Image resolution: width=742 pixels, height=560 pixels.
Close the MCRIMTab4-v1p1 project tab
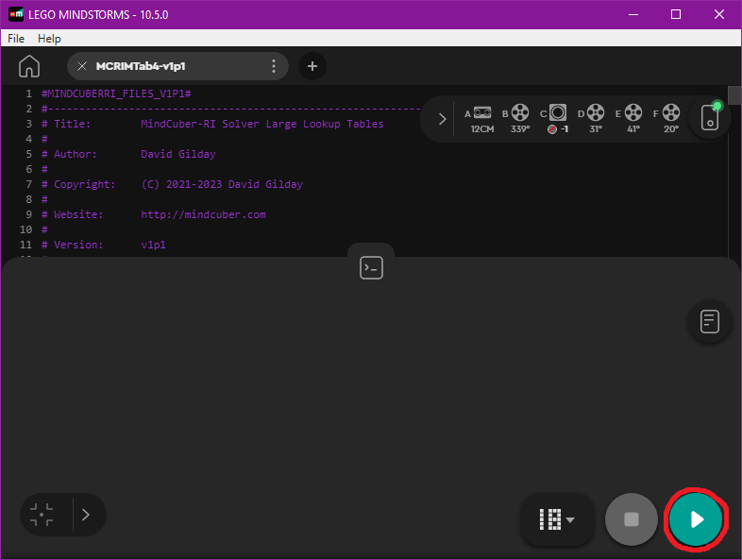point(81,66)
